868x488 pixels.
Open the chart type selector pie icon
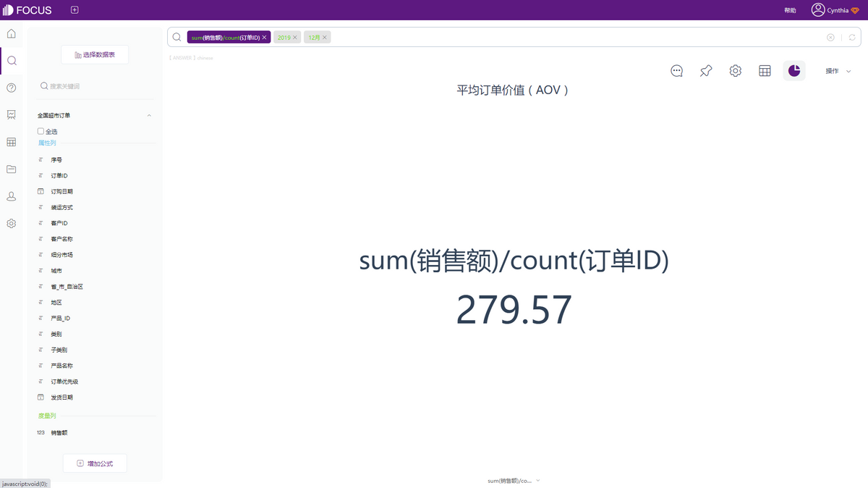coord(793,70)
